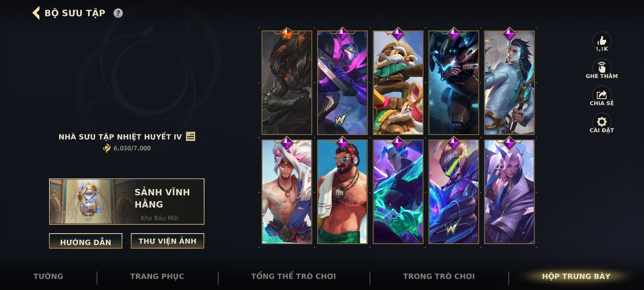Screen dimensions: 644x290
Task: Open the Ghé Thăm visit icon
Action: [x=602, y=67]
